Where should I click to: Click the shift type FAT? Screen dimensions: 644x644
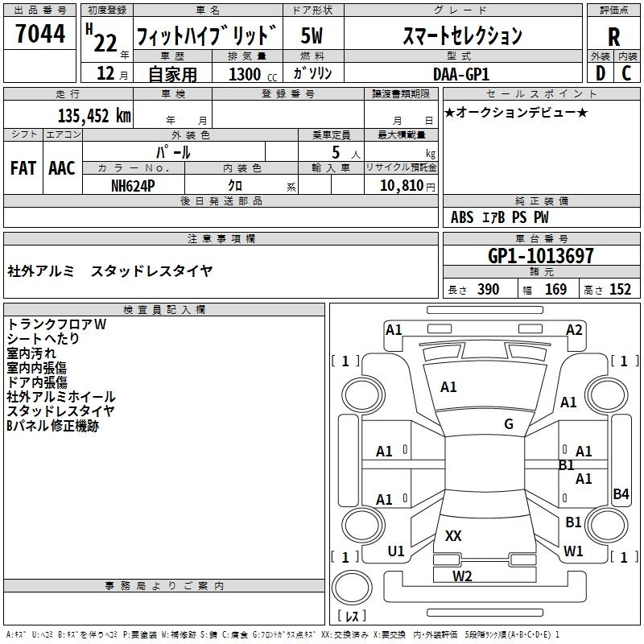tap(23, 168)
